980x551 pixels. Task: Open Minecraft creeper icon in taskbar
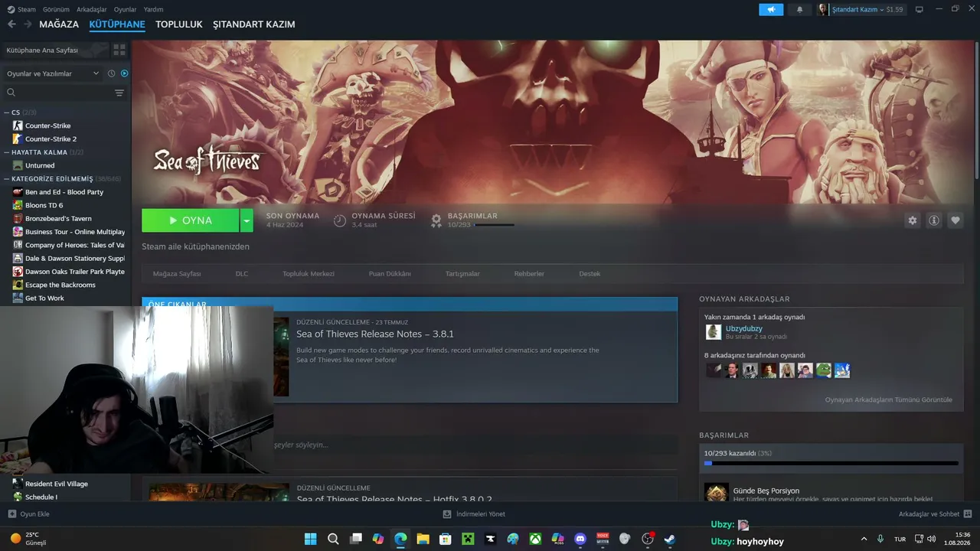[x=468, y=539]
